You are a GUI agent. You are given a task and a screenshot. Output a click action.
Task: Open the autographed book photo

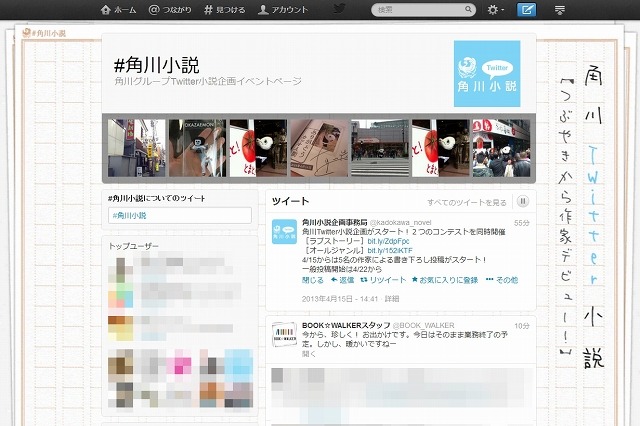click(x=319, y=148)
